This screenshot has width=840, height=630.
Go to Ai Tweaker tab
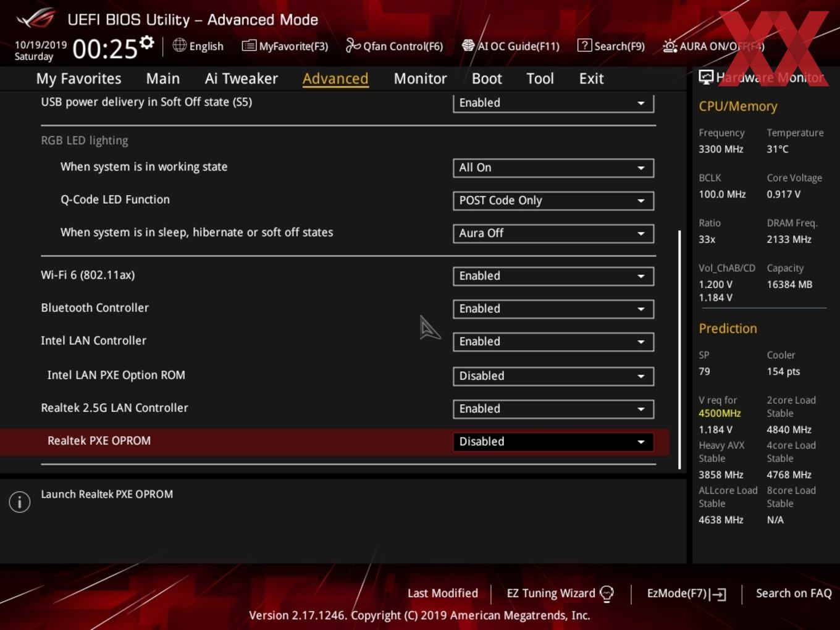(241, 78)
